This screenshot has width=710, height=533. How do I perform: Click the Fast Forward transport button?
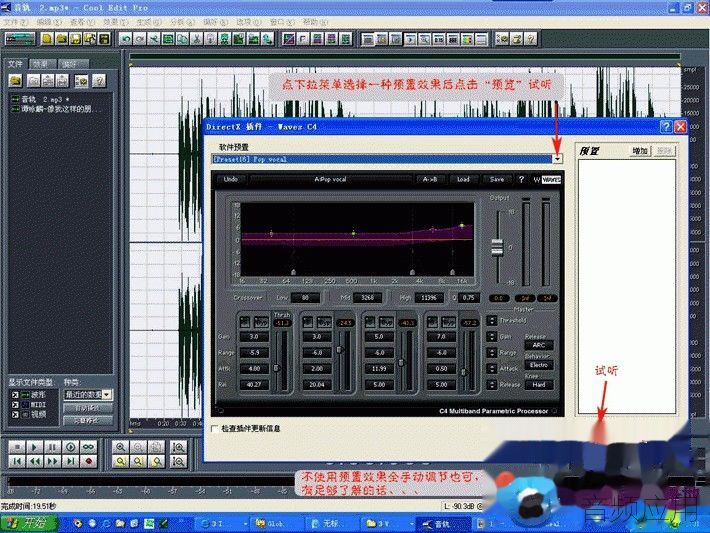[52, 461]
